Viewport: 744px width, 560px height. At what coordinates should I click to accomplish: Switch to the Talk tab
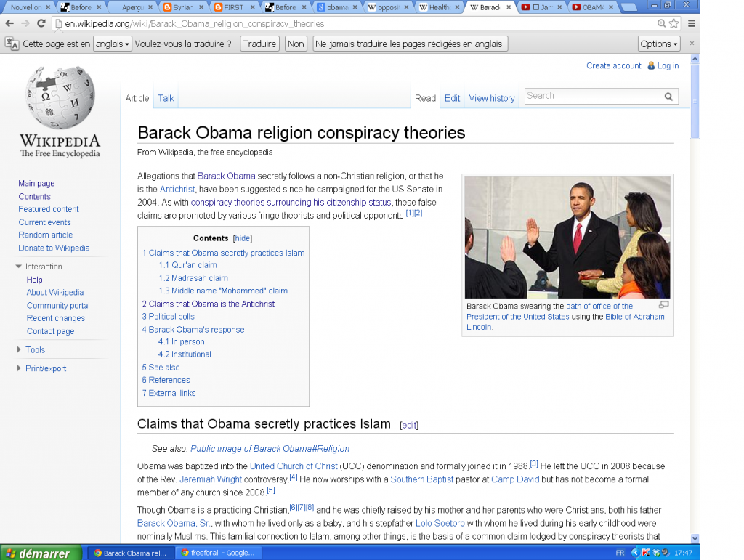[x=166, y=98]
